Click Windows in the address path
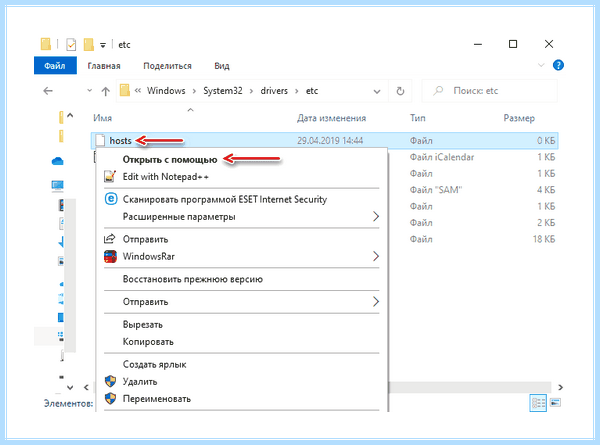The image size is (600, 445). pyautogui.click(x=166, y=91)
